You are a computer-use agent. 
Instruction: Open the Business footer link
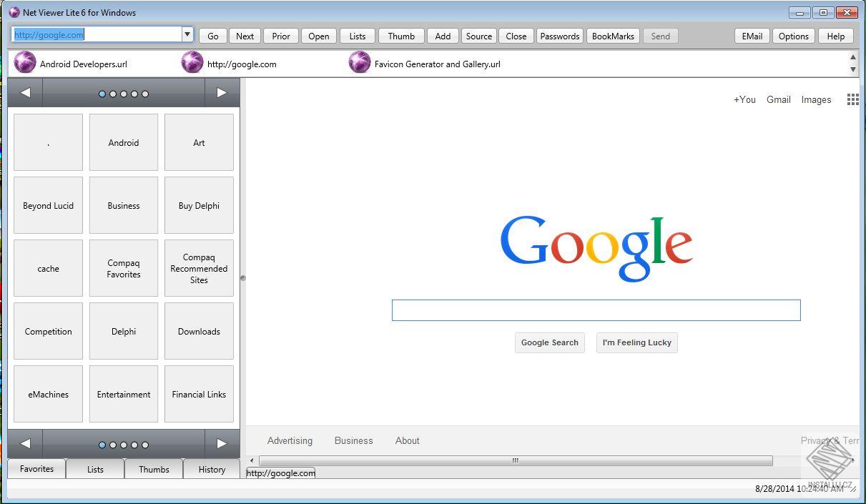tap(354, 440)
